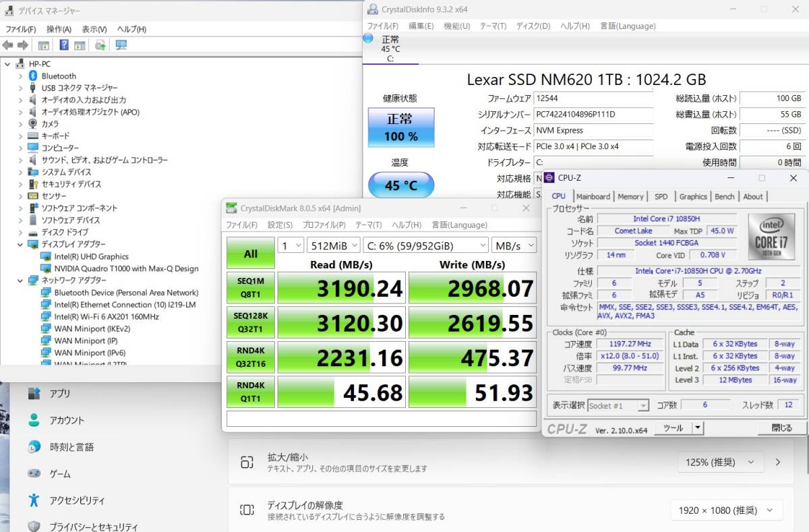Click the Privacy & security shield icon
This screenshot has height=532, width=809.
coord(34,527)
